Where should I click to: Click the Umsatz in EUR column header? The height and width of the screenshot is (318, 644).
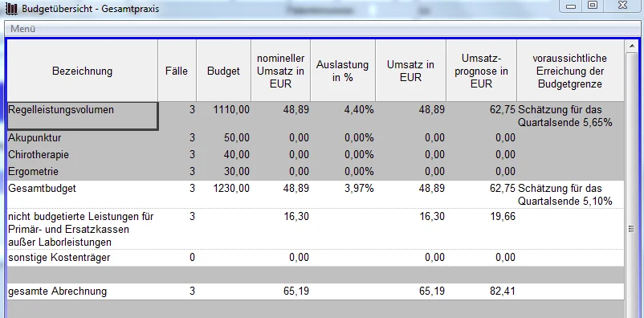410,71
